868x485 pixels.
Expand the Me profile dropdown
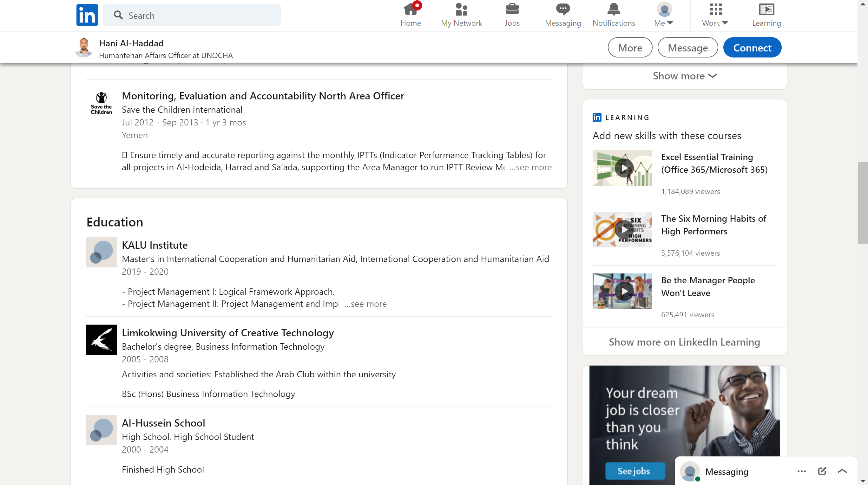664,15
